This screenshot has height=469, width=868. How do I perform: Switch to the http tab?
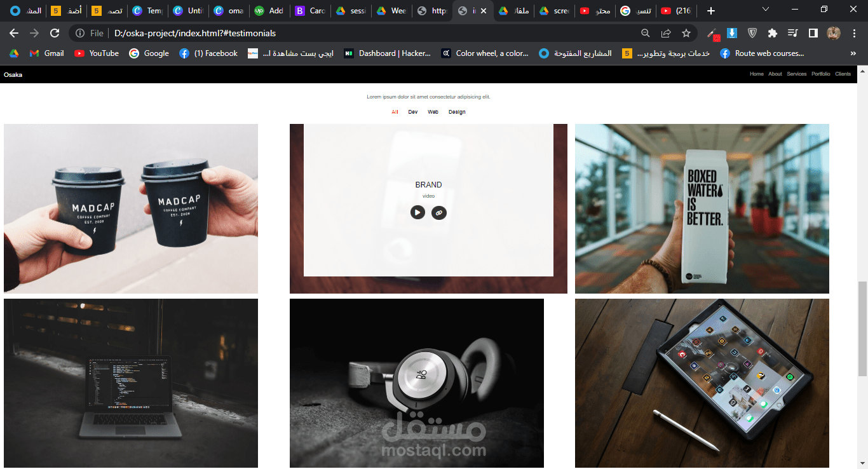coord(432,11)
